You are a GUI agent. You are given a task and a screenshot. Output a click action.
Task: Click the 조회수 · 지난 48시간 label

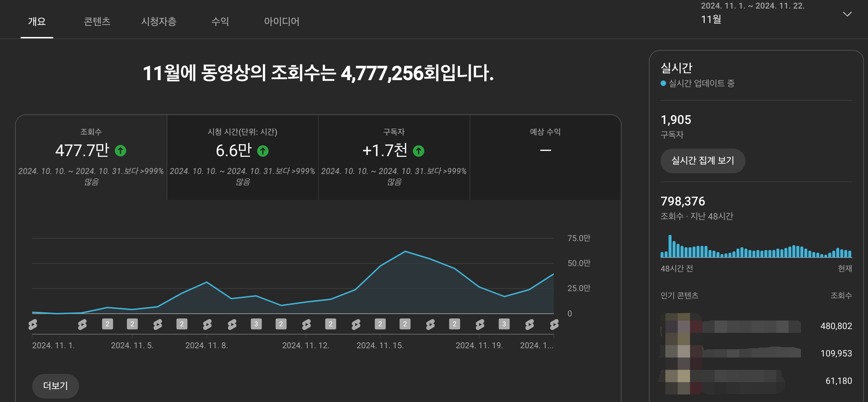click(697, 216)
